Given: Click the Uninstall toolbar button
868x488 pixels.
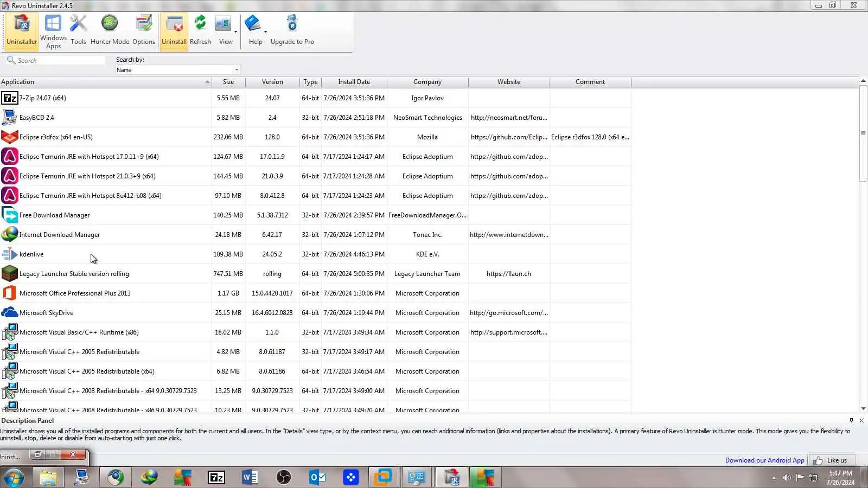Looking at the screenshot, I should (174, 31).
